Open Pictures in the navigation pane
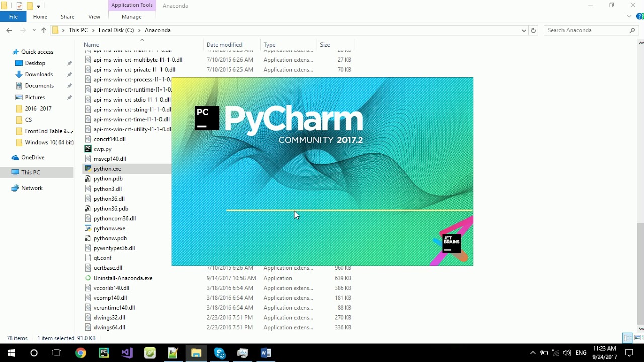 click(35, 97)
